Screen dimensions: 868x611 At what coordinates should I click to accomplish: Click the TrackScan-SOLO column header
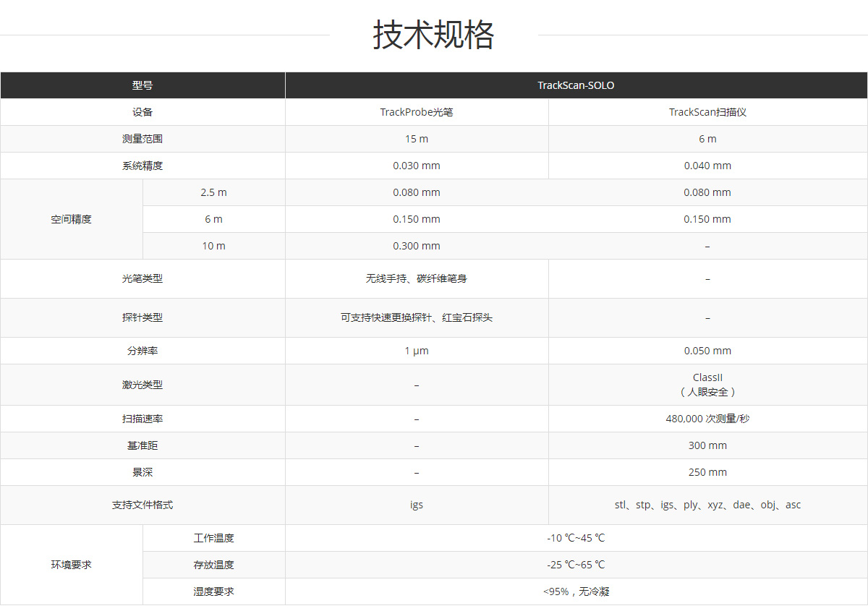point(576,85)
